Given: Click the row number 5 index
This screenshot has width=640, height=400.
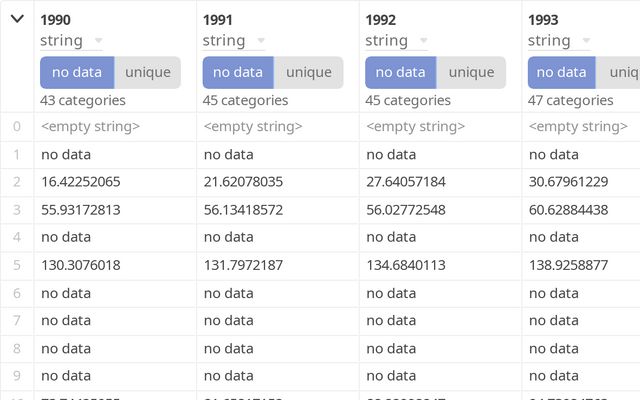Looking at the screenshot, I should [x=16, y=265].
